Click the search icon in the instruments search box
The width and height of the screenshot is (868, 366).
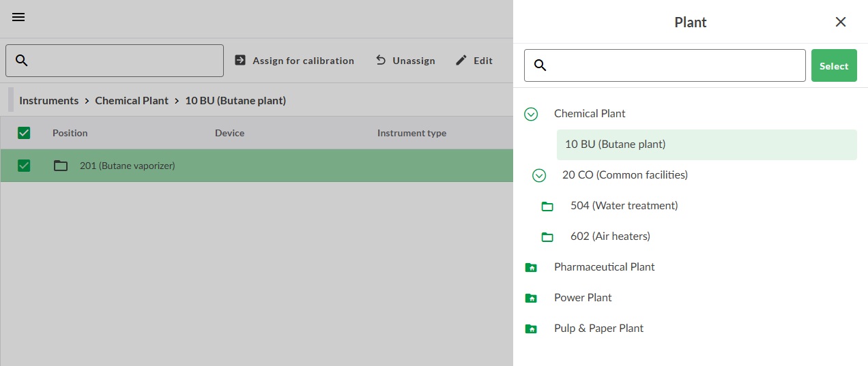[x=21, y=61]
